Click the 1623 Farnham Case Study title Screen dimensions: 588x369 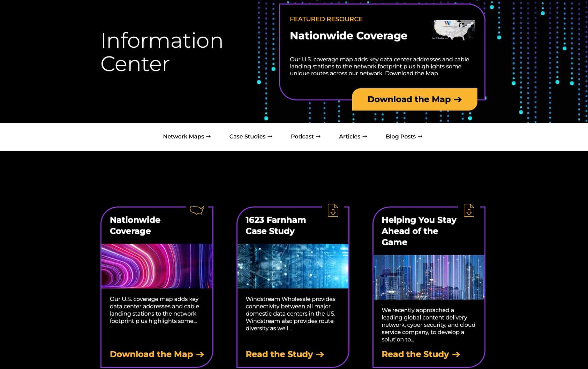click(x=276, y=225)
